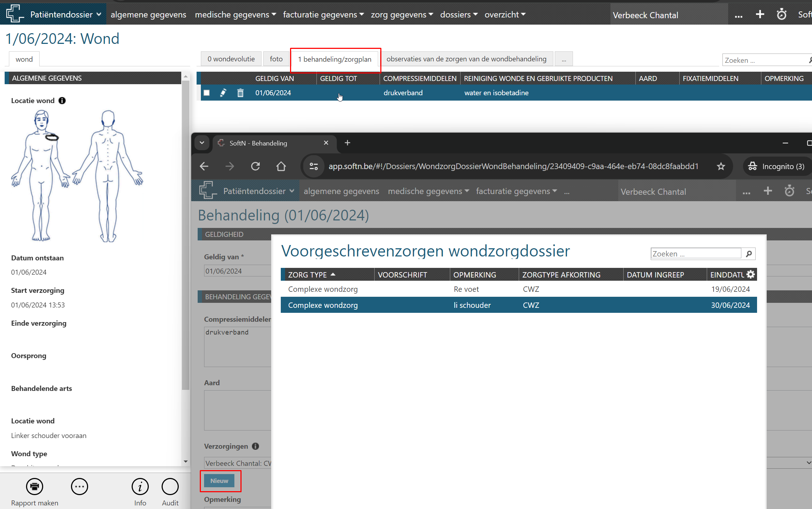Tick the checkbox in the 01/06/2024 row

(x=207, y=93)
